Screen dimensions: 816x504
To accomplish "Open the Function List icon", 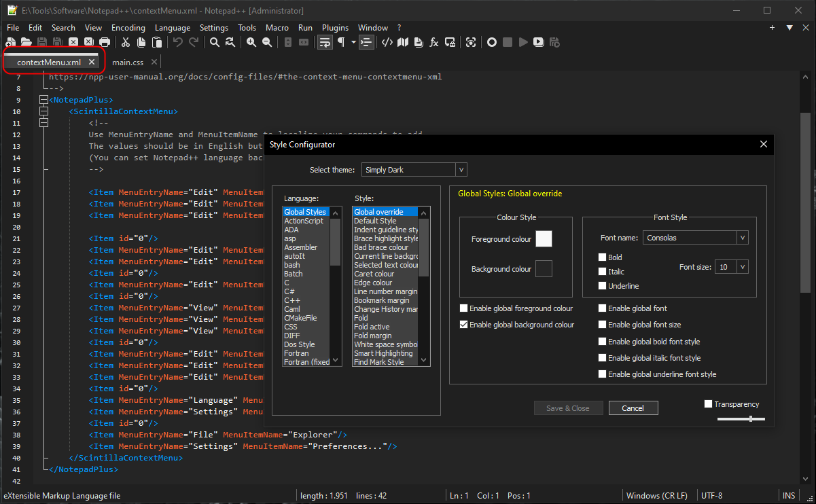I will point(434,42).
